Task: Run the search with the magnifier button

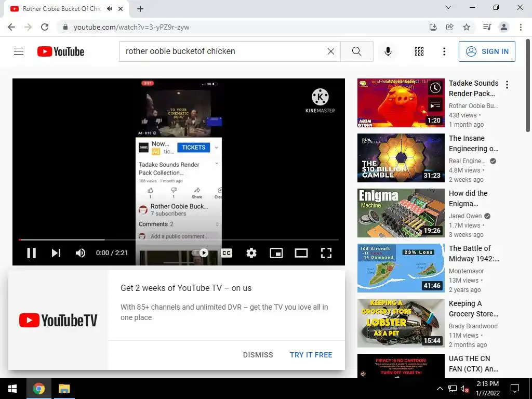Action: (356, 51)
